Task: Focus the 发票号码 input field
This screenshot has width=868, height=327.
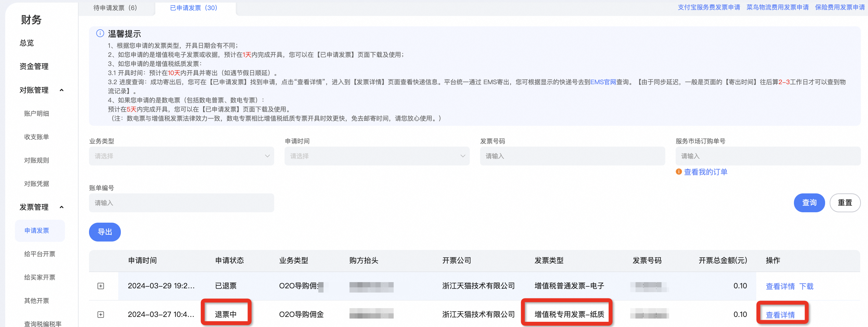Action: (x=572, y=156)
